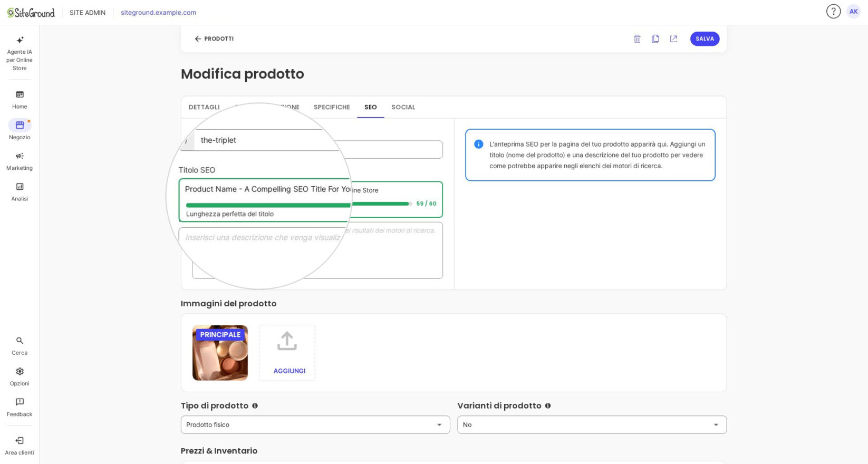Select the SEO tab
Screen dimensions: 868x464
(x=371, y=107)
